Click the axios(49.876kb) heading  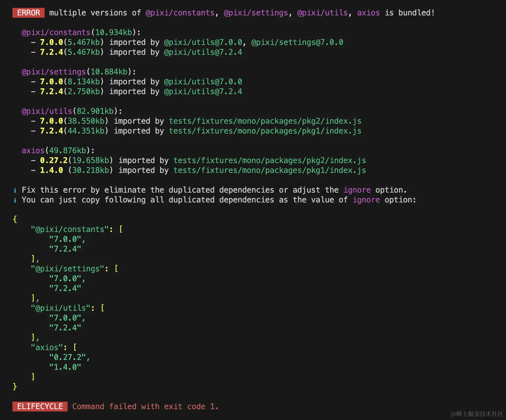tap(58, 151)
